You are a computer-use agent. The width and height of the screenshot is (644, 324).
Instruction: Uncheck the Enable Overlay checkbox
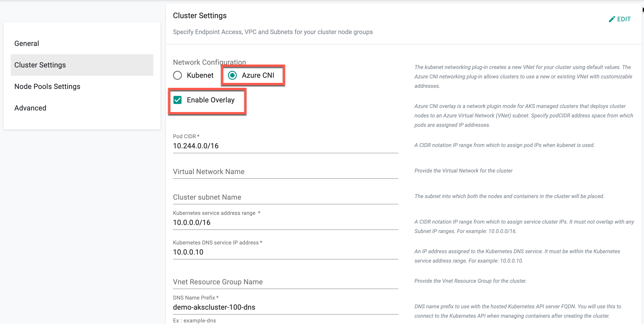tap(177, 100)
